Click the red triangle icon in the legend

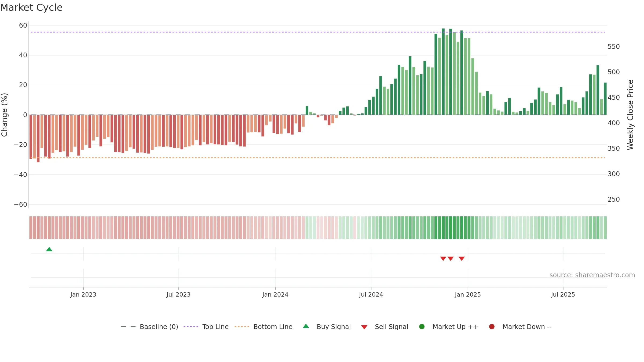pyautogui.click(x=364, y=327)
